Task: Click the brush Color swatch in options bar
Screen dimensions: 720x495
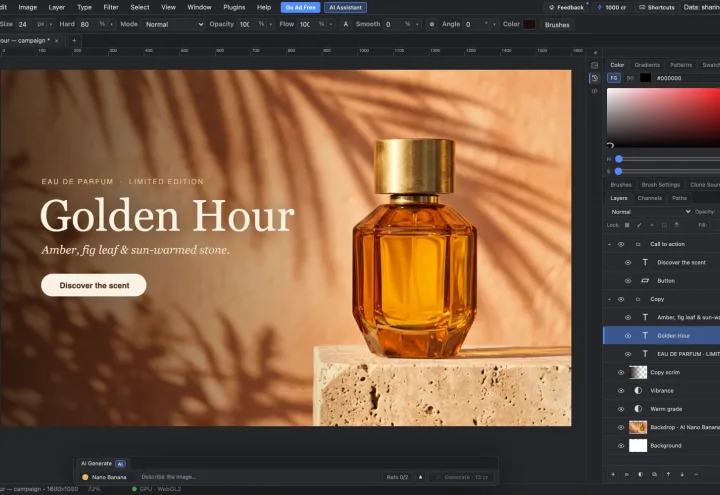Action: coord(529,24)
